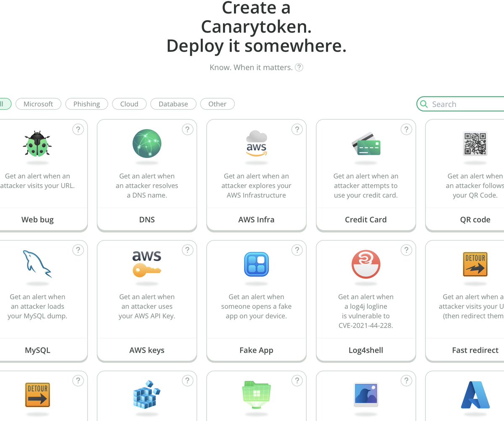Click the magnifier icon in search box
This screenshot has width=504, height=421.
click(x=424, y=104)
